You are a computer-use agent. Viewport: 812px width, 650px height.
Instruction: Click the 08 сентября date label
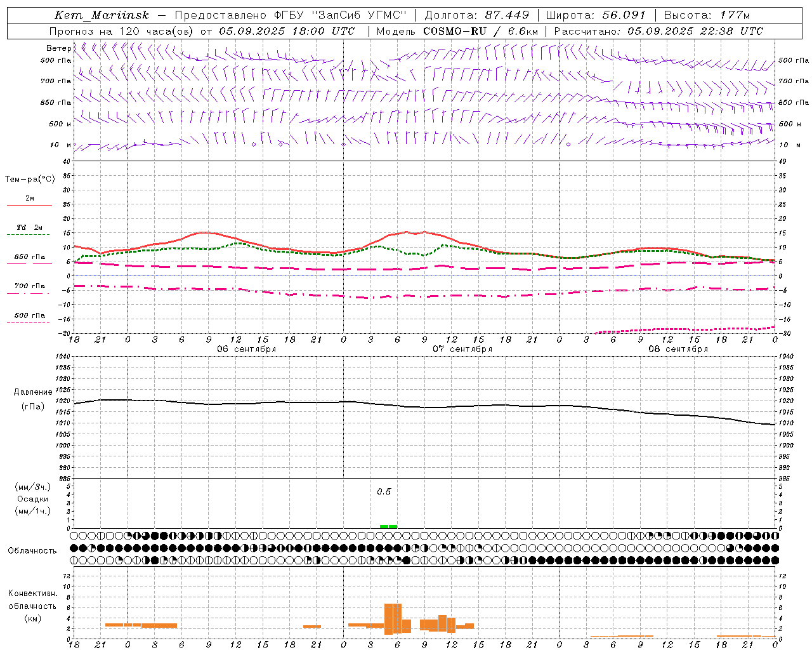pyautogui.click(x=678, y=349)
